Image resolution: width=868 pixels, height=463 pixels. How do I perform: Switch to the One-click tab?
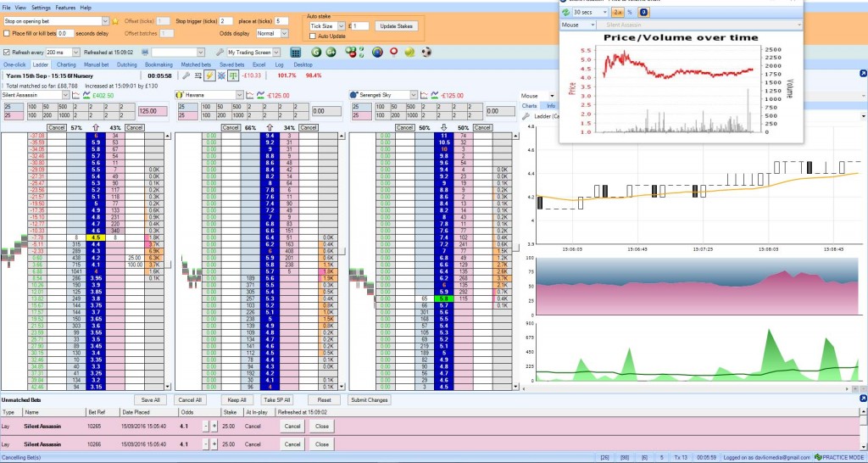(x=15, y=64)
